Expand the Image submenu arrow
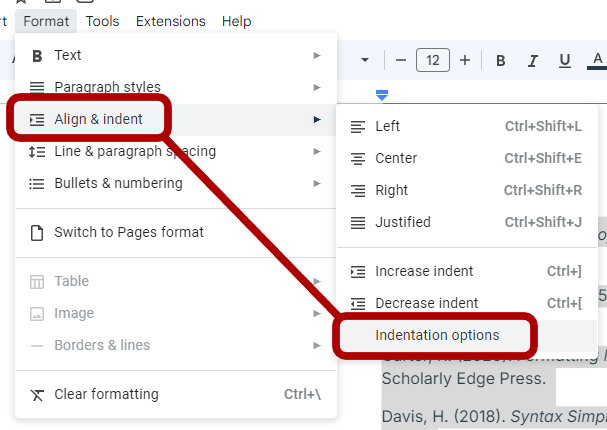607x430 pixels. pos(317,314)
